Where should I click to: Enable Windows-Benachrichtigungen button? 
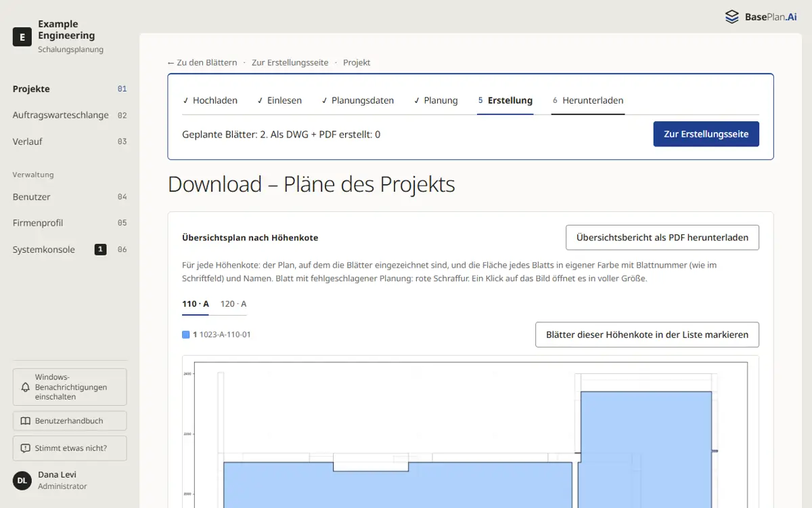point(70,387)
